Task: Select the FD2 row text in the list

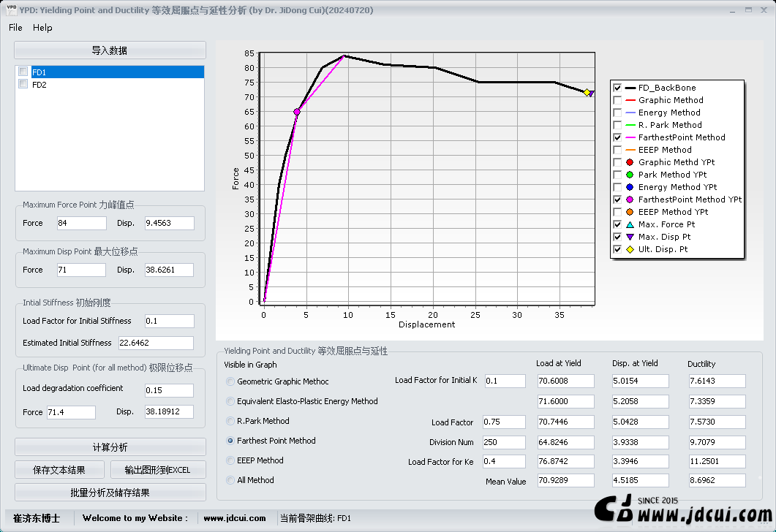Action: click(39, 85)
